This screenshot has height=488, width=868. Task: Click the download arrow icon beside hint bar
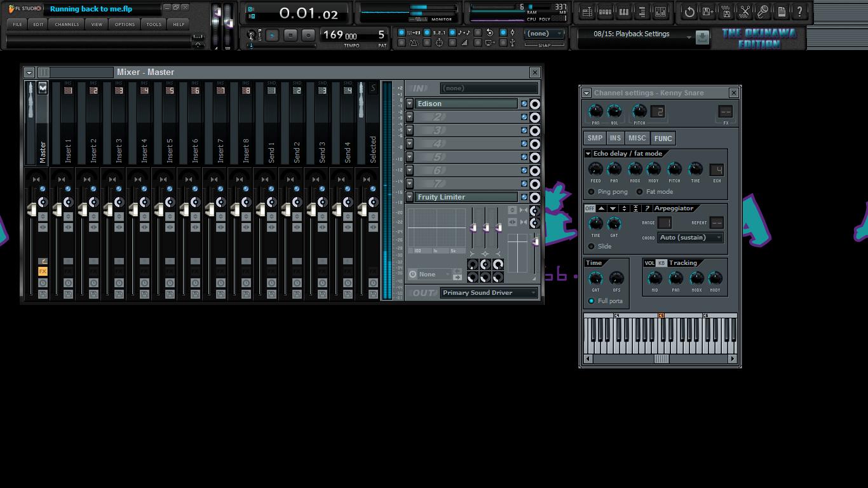coord(702,37)
